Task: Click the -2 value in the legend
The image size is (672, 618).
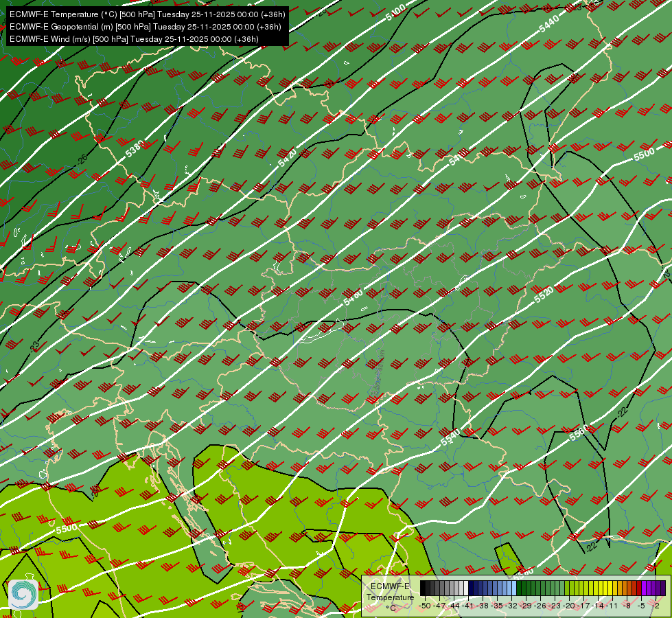Action: [x=656, y=606]
